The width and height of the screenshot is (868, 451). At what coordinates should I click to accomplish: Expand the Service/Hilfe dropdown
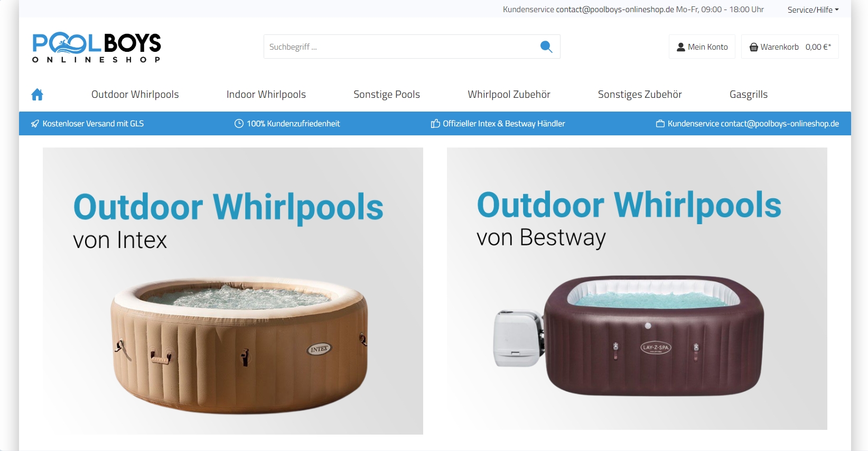(813, 10)
